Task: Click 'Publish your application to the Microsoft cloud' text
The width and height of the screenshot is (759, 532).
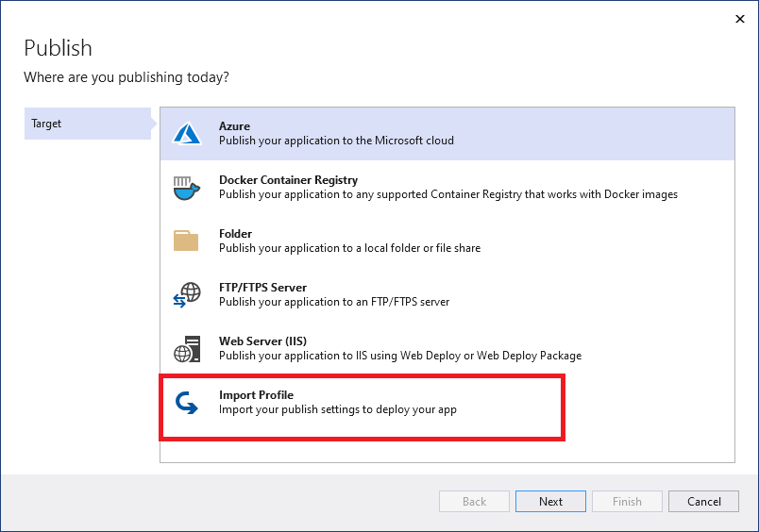Action: pos(336,141)
